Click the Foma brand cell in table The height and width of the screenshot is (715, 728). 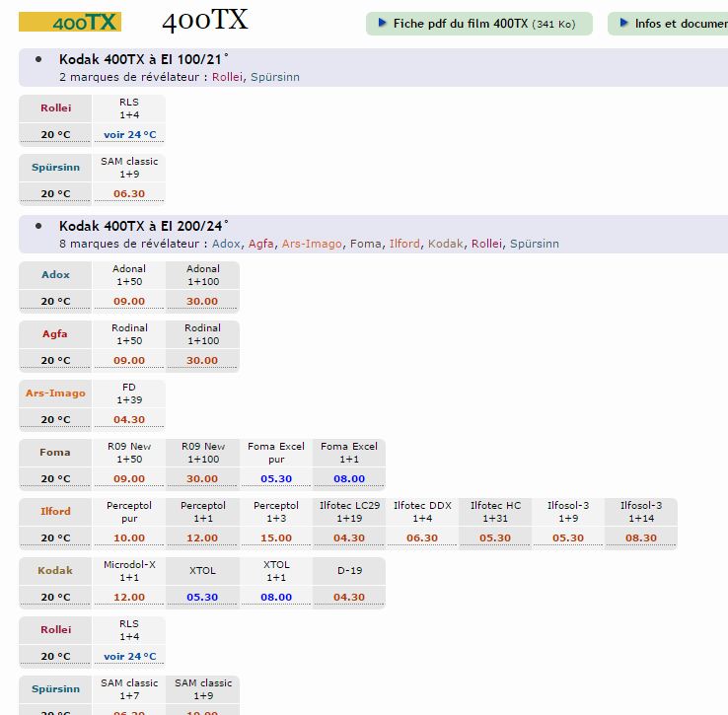tap(55, 453)
